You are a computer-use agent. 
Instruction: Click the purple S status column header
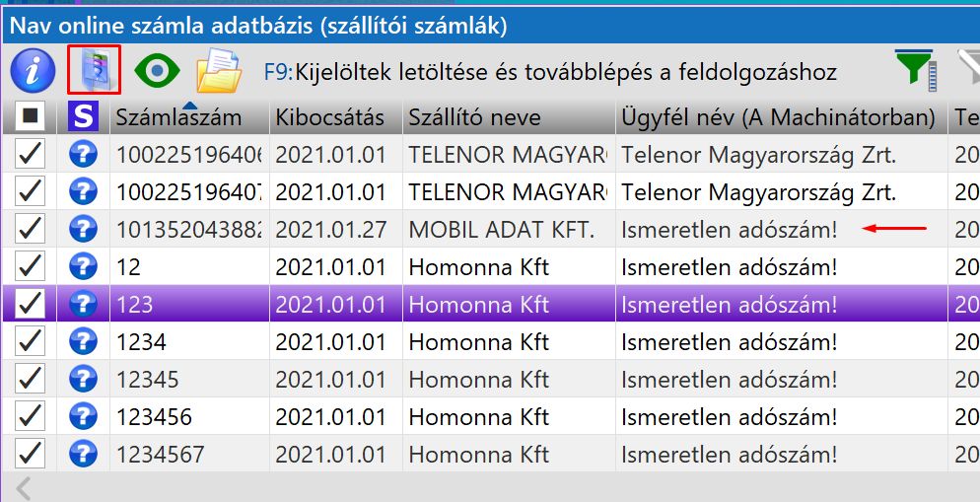[84, 117]
